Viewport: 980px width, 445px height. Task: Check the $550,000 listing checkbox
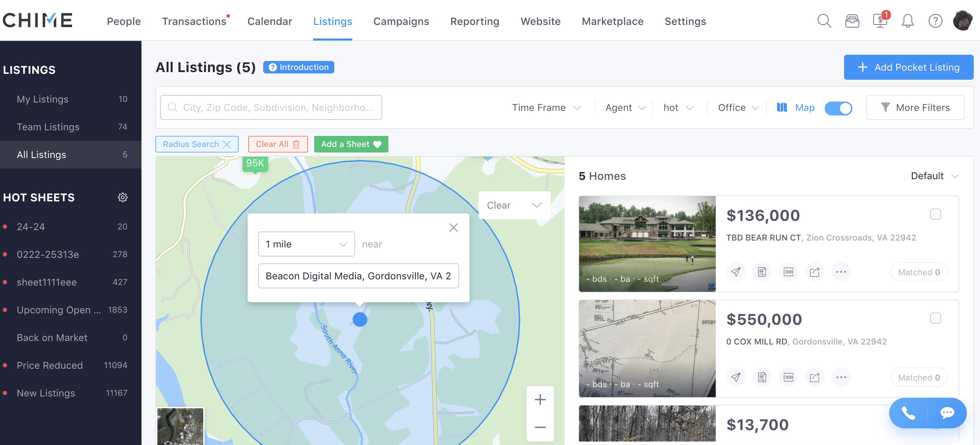(x=935, y=319)
